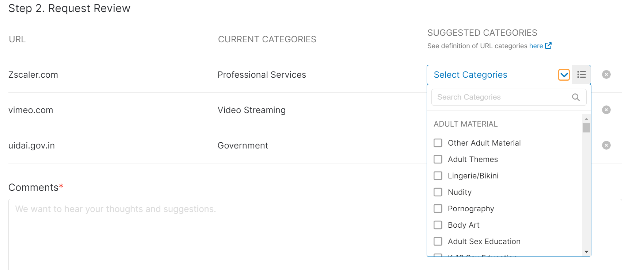
Task: Open the external link icon next to here
Action: click(548, 46)
